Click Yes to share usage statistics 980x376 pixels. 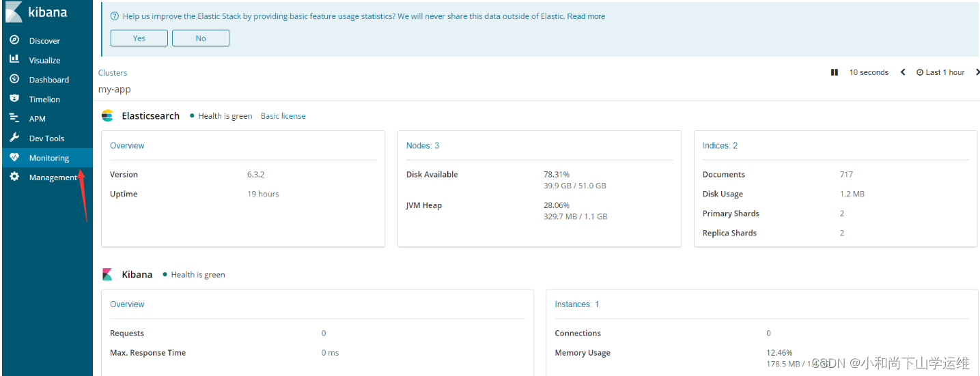[x=139, y=38]
